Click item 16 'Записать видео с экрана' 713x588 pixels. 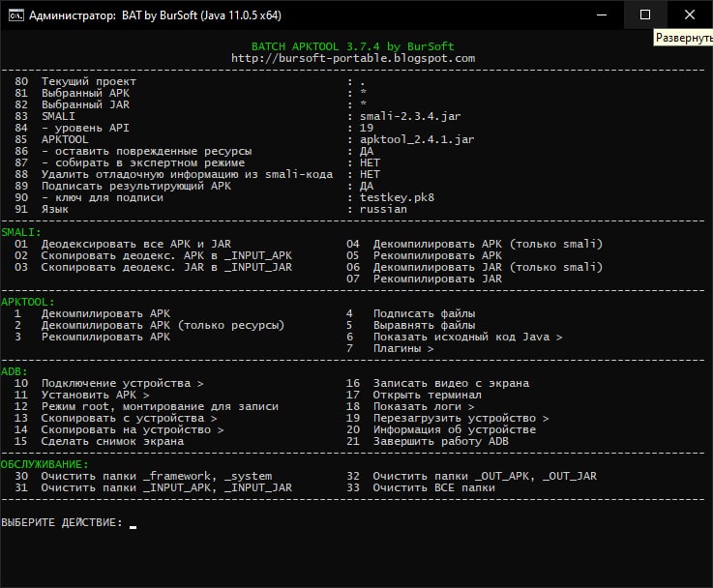pyautogui.click(x=437, y=384)
